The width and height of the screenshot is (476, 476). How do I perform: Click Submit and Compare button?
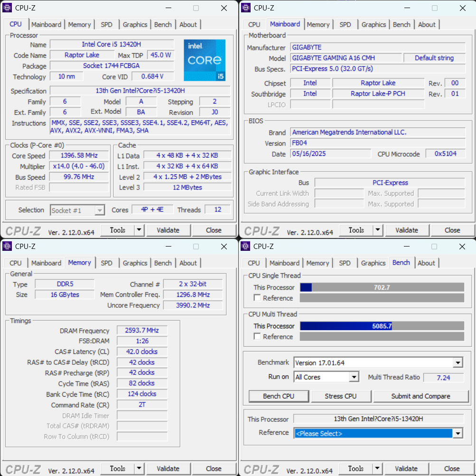421,396
